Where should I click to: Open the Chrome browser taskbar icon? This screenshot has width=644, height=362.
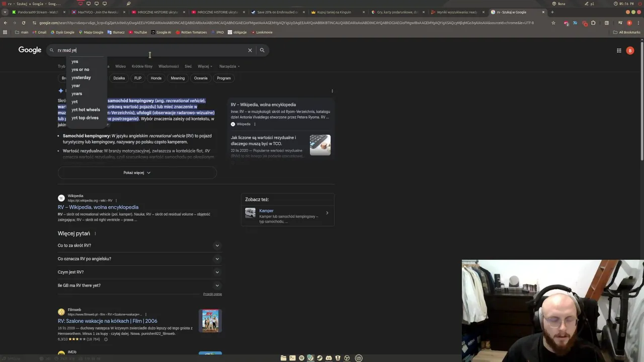tap(310, 358)
